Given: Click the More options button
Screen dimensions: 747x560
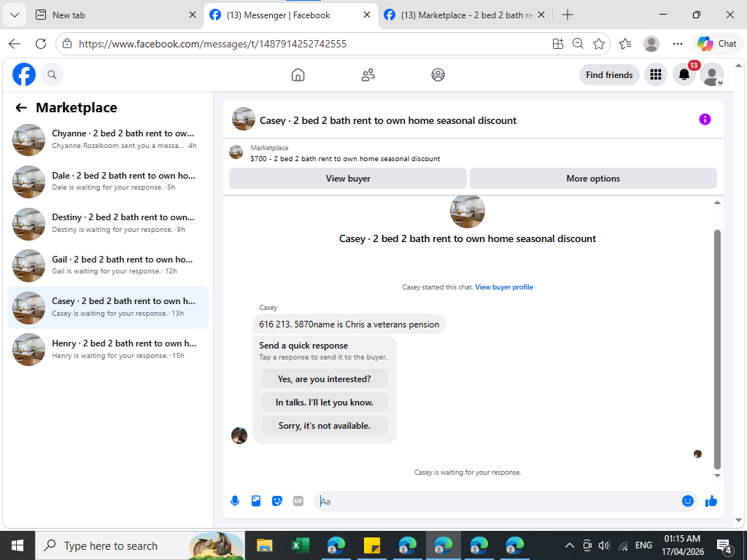Looking at the screenshot, I should [593, 179].
